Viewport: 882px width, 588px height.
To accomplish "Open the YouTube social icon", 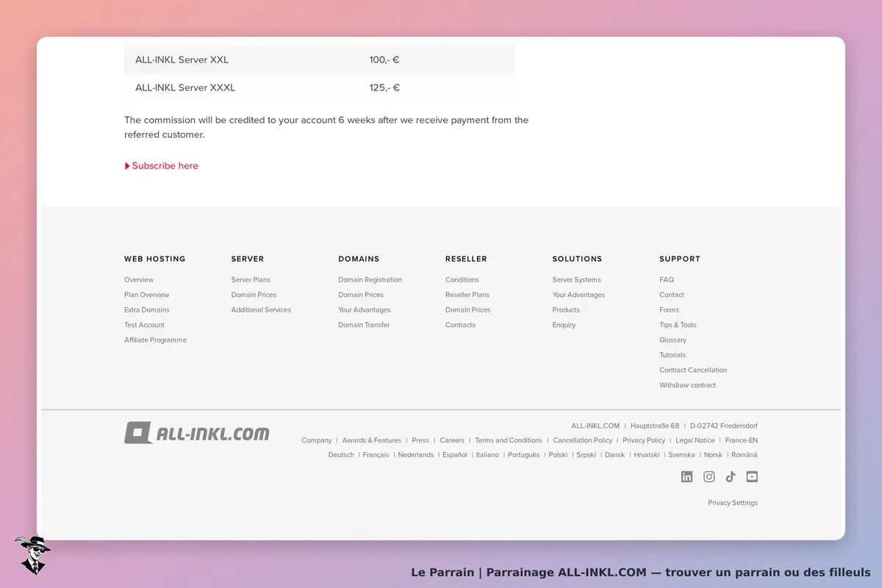I will pos(752,476).
